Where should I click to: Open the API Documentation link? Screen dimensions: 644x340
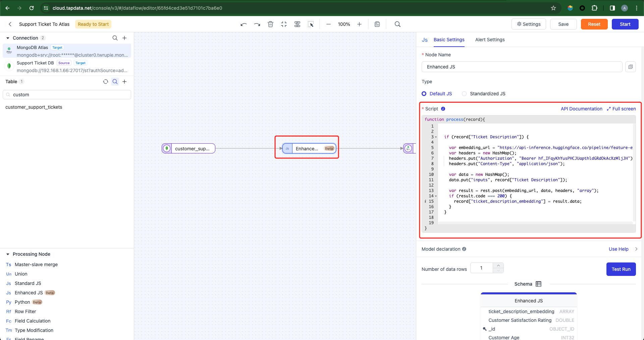point(581,109)
